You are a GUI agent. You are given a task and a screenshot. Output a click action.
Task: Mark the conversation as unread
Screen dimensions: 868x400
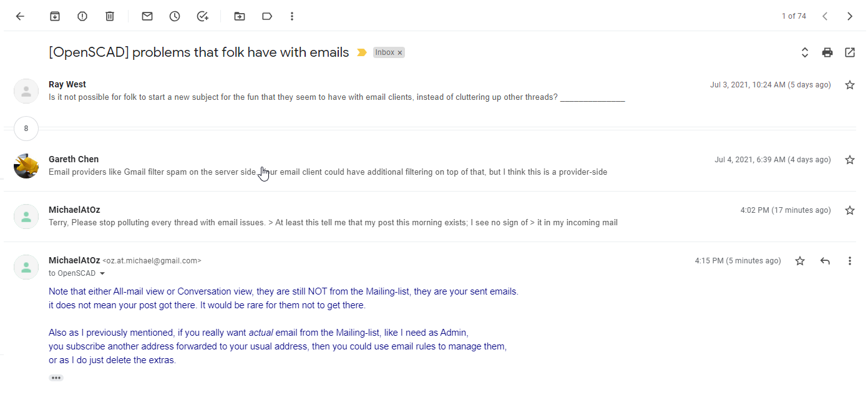(x=147, y=16)
